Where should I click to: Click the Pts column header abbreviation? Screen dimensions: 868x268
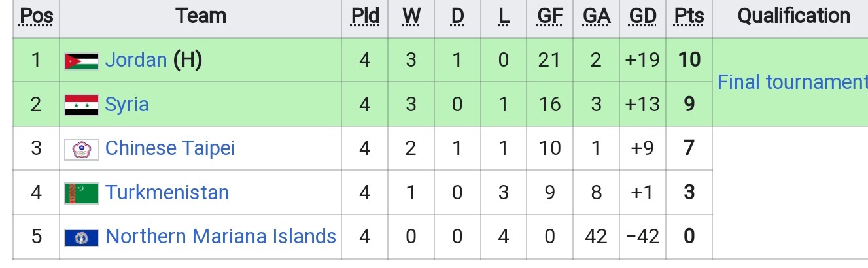[689, 16]
